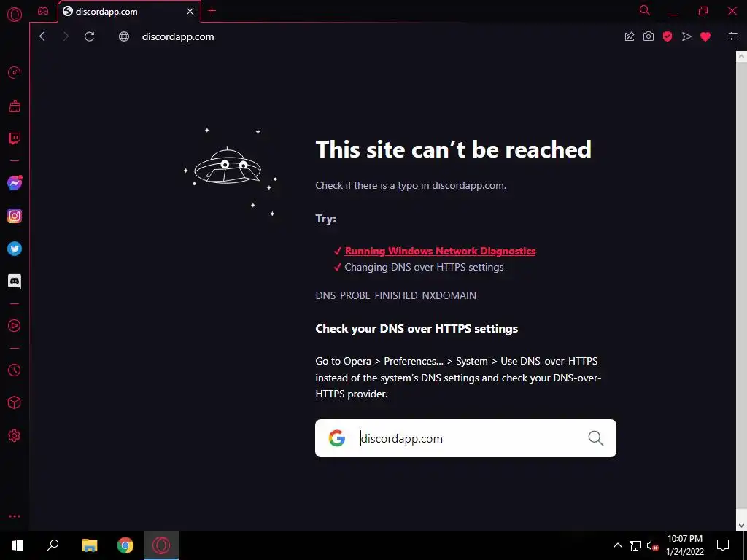
Task: Open GX Control speedometer icon
Action: tap(15, 72)
